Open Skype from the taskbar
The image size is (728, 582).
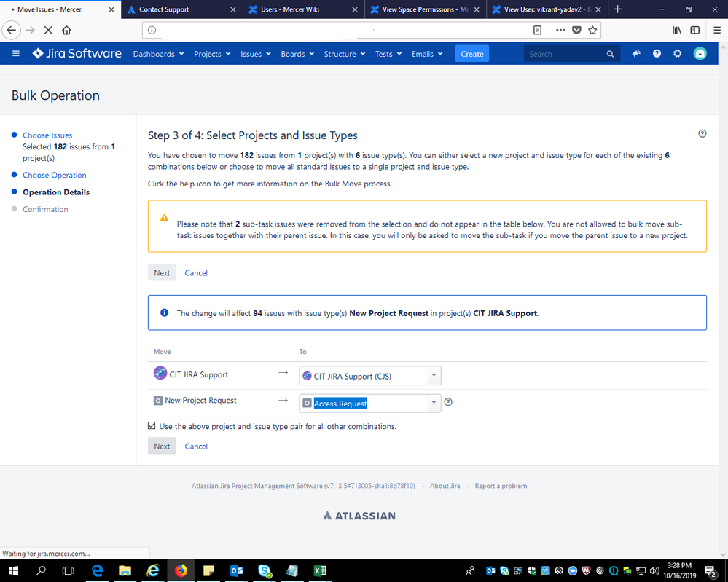[x=265, y=570]
